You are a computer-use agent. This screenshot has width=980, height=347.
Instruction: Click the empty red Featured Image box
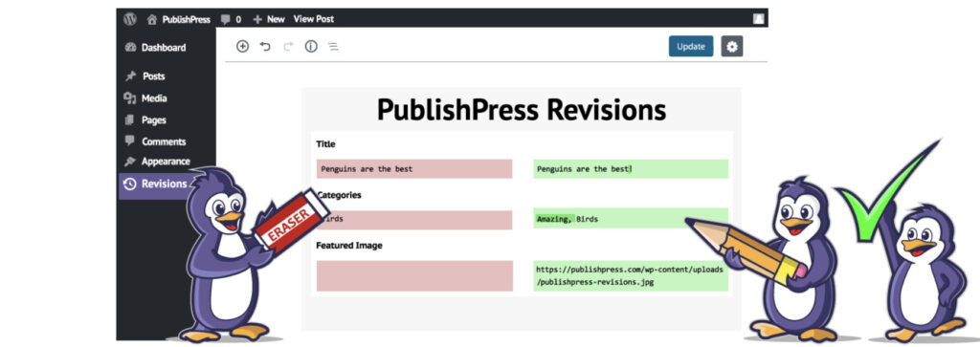point(414,276)
